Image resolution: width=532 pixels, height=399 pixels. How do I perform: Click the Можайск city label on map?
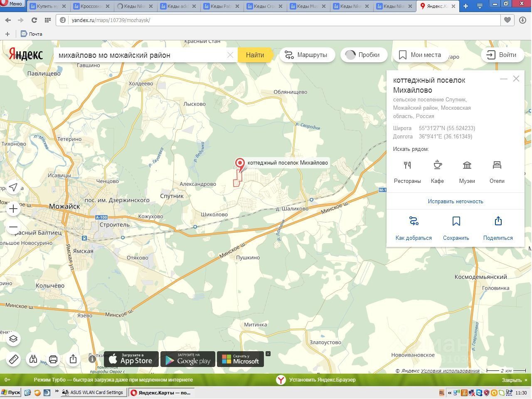coord(64,206)
